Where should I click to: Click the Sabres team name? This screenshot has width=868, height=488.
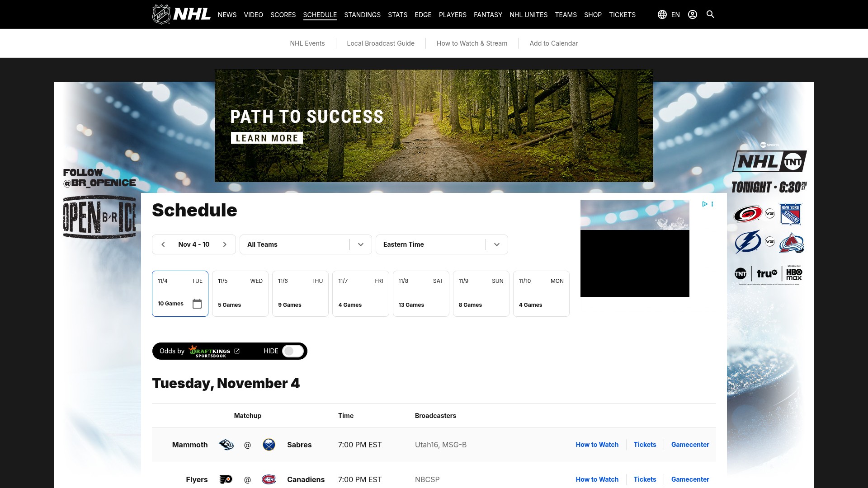coord(299,445)
